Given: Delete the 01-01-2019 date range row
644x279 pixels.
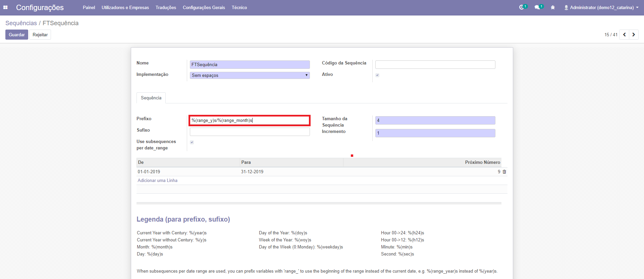Looking at the screenshot, I should (504, 172).
